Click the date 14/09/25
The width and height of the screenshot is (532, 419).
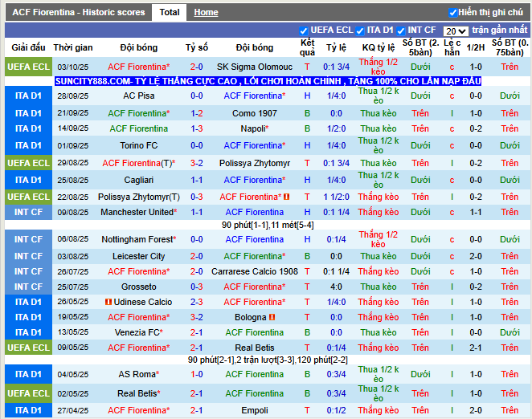(x=73, y=128)
